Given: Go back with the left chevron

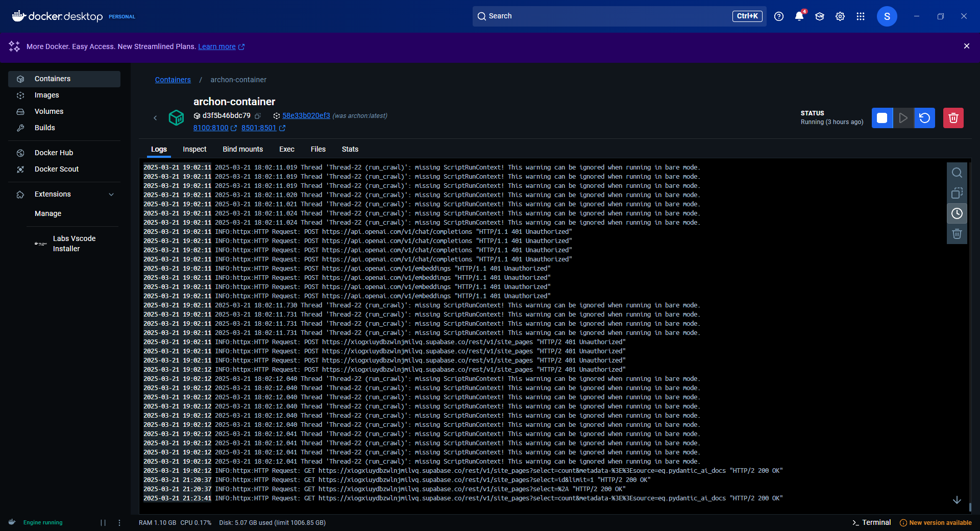Looking at the screenshot, I should point(155,118).
